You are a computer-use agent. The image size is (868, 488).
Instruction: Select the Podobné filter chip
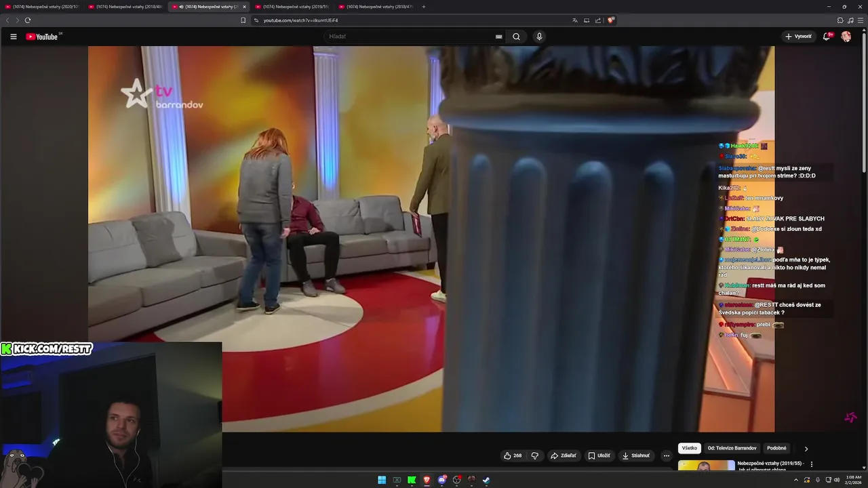pyautogui.click(x=776, y=448)
